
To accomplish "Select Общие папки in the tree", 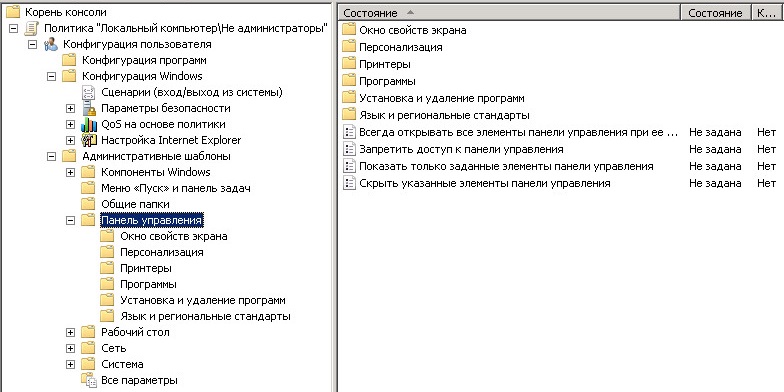I will coord(135,204).
